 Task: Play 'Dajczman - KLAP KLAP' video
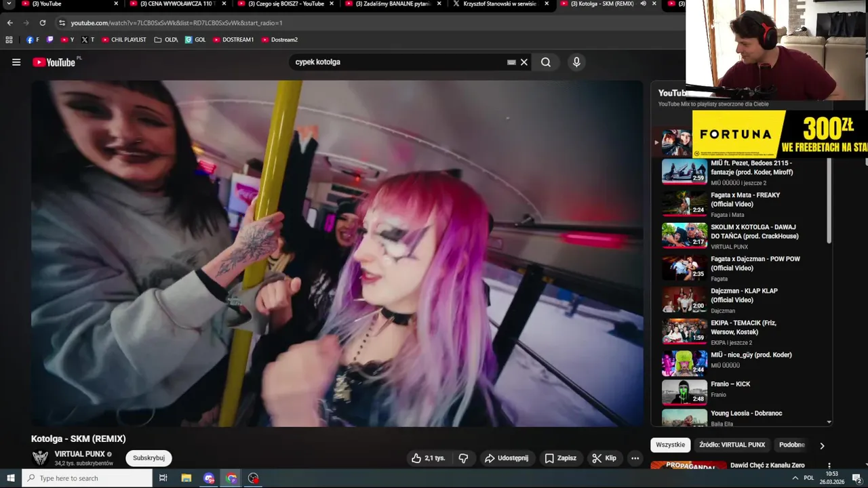pos(685,300)
